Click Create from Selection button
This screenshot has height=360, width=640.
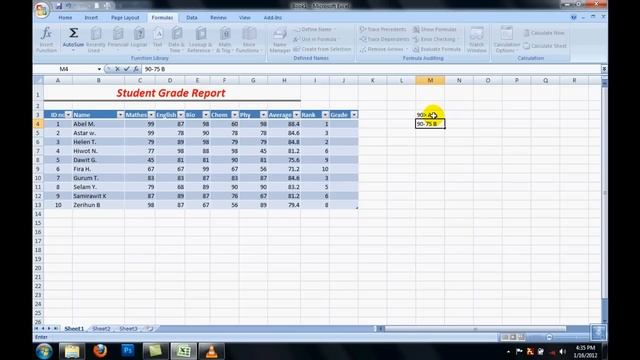(322, 49)
